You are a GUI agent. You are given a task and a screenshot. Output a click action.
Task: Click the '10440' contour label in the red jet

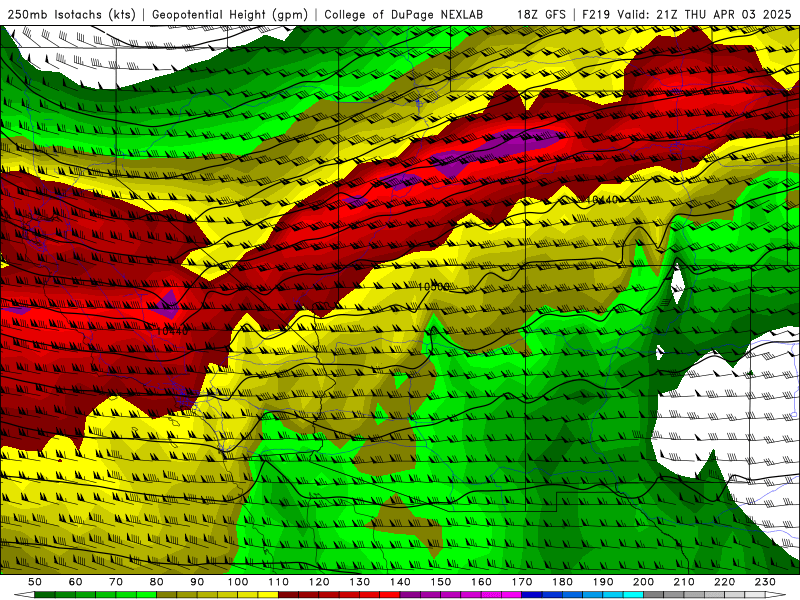coord(172,331)
